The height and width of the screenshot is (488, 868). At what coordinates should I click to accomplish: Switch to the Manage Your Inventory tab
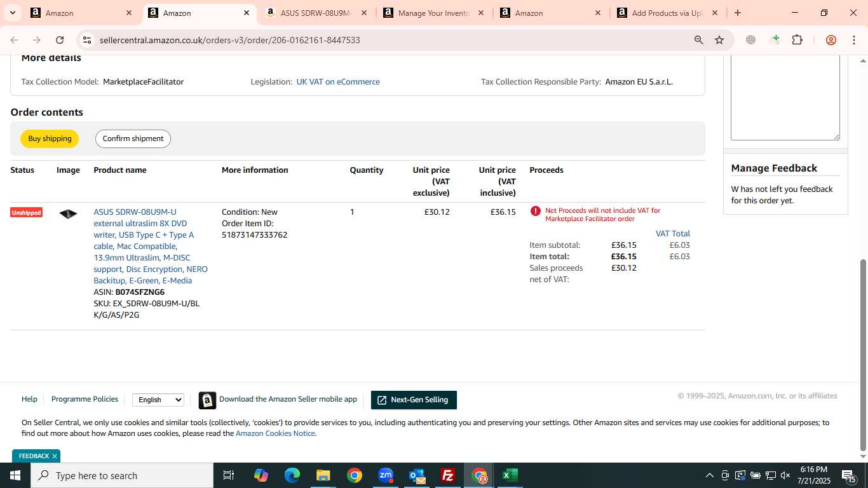432,13
